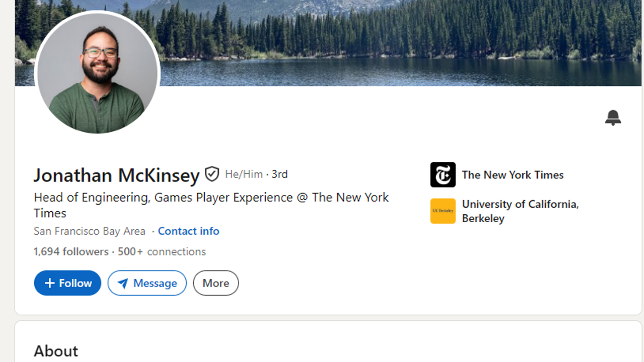View the lake cover banner image
Viewport: 644px width, 362px height.
pos(328,43)
